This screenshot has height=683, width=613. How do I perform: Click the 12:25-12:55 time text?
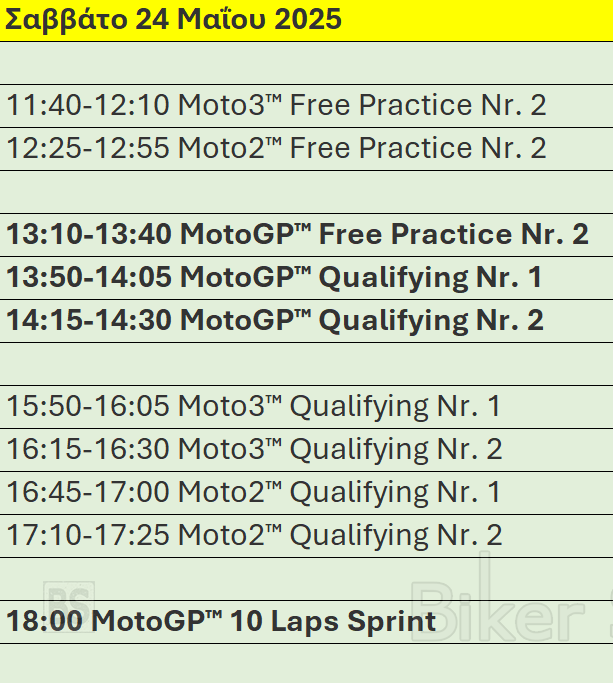88,148
